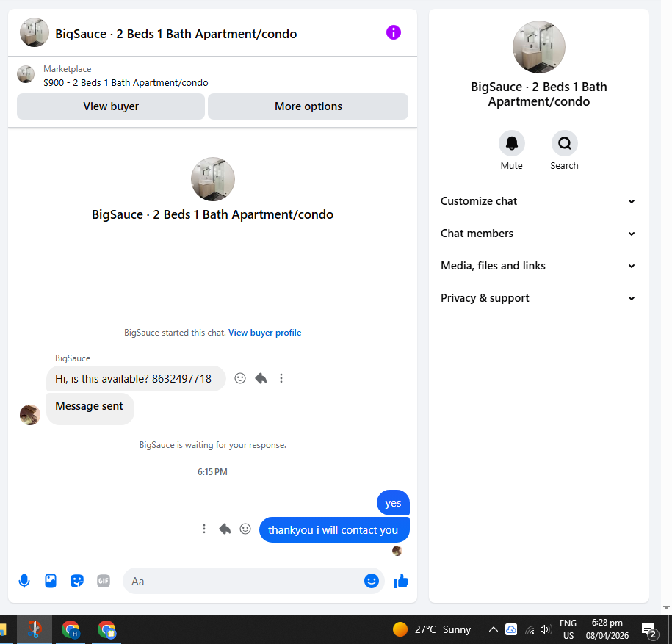Open More options for the listing

(x=308, y=106)
